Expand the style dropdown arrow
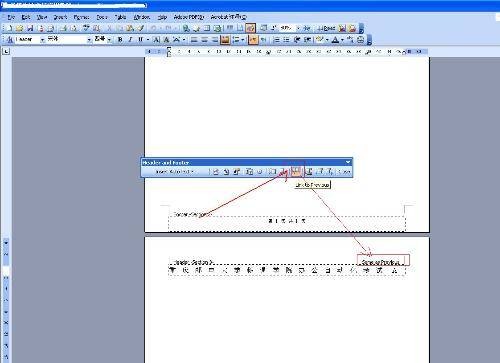 tap(42, 40)
